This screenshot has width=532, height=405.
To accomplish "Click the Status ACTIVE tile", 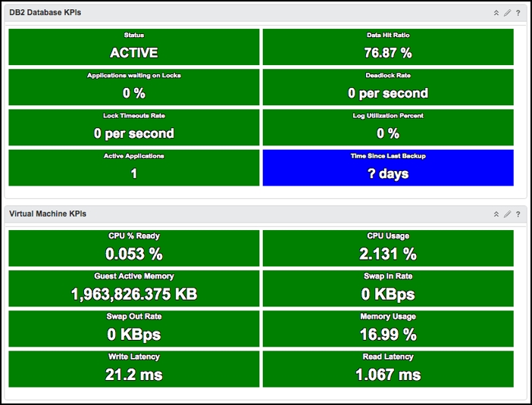I will click(134, 47).
